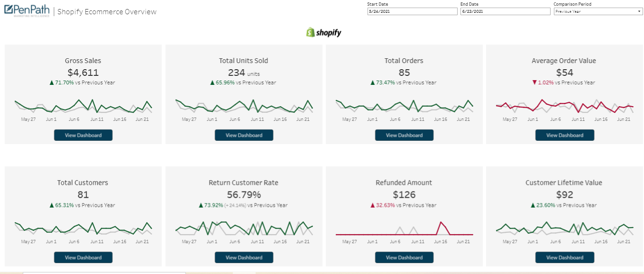This screenshot has width=644, height=274.
Task: Click red up arrow under Refunded Amount
Action: coord(373,205)
